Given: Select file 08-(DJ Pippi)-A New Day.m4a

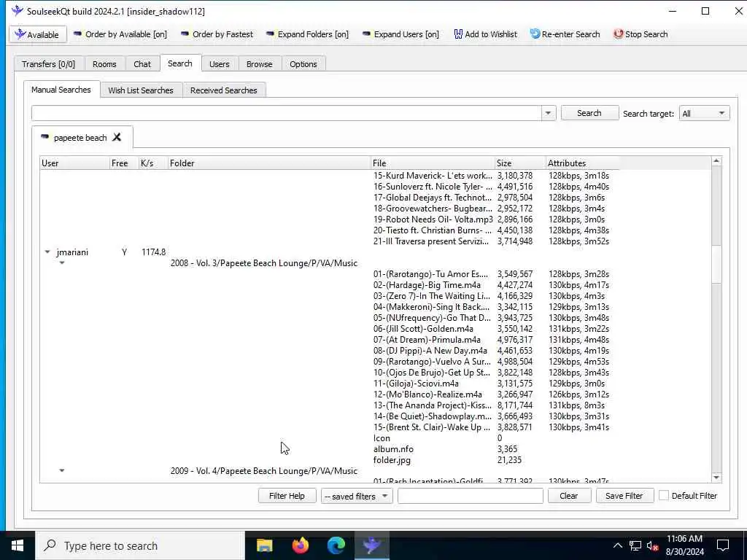Looking at the screenshot, I should tap(430, 351).
